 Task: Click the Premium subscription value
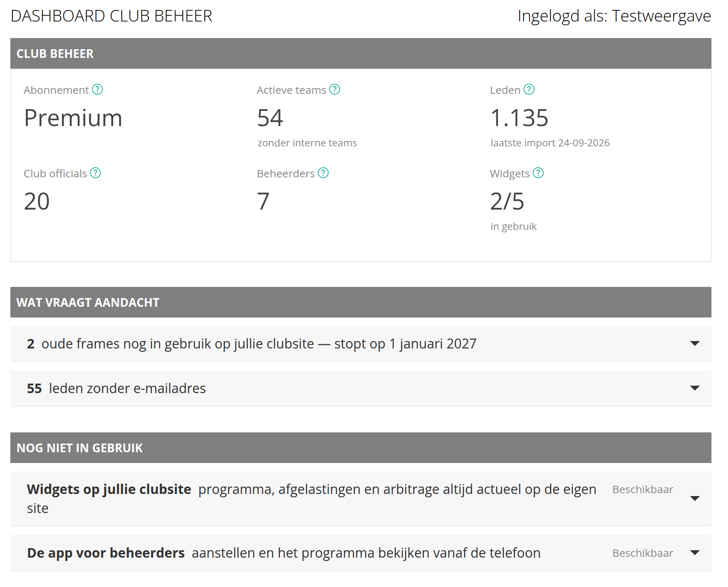[x=73, y=118]
